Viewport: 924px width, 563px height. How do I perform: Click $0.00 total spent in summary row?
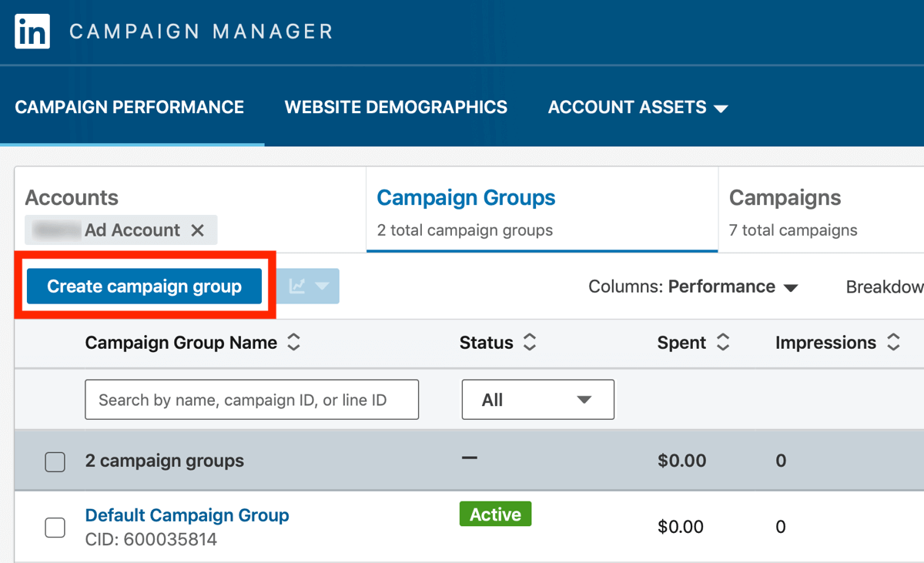point(681,461)
